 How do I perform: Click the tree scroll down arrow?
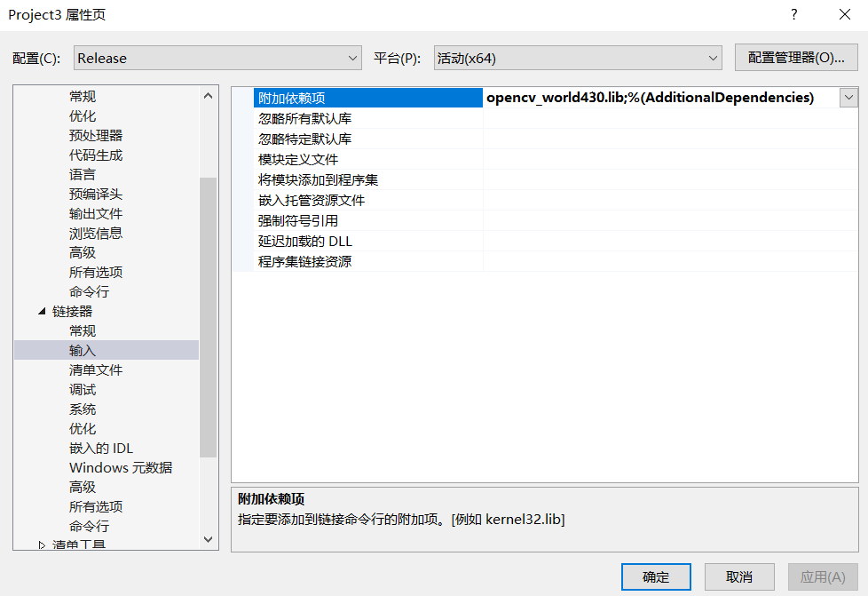tap(209, 539)
